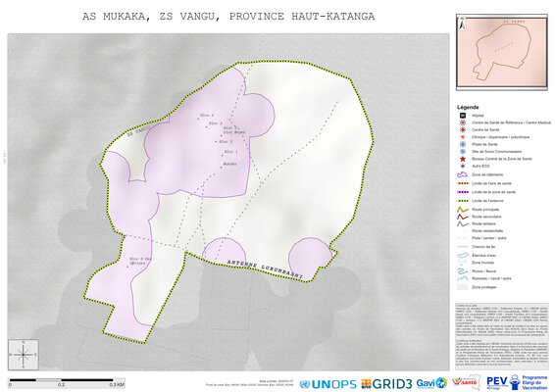Click the north arrow in the inset map

pos(462,24)
